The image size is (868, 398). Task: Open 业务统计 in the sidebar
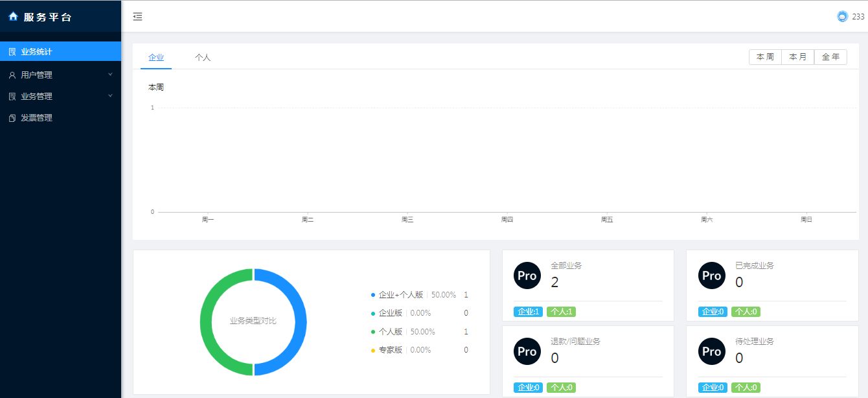tap(60, 51)
